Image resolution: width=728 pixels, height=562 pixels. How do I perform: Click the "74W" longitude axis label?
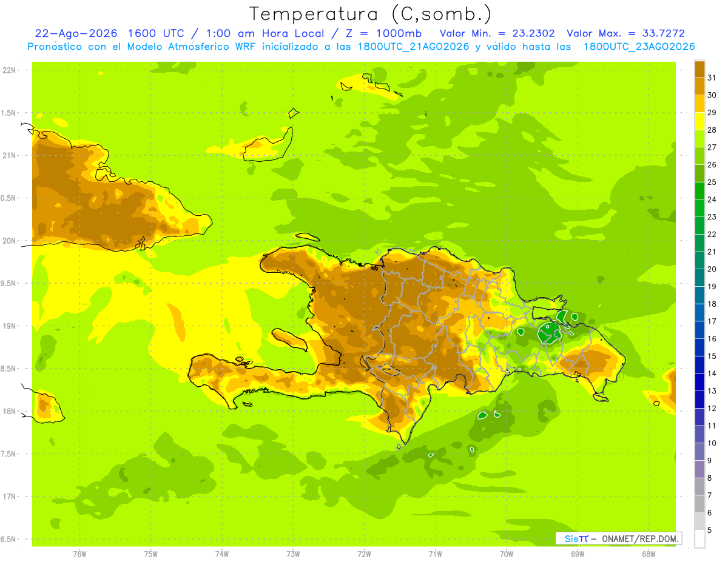tap(222, 554)
